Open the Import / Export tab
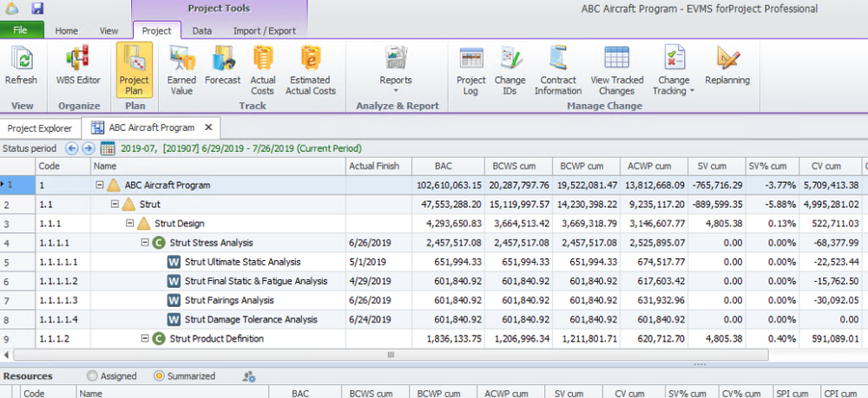The image size is (868, 398). point(264,31)
